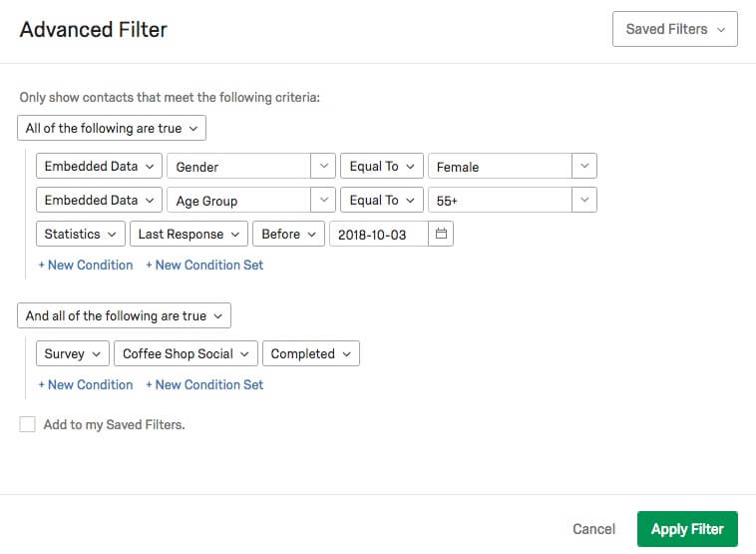The height and width of the screenshot is (554, 756).
Task: Open Embedded Data dropdown in Age Group row
Action: [x=99, y=200]
